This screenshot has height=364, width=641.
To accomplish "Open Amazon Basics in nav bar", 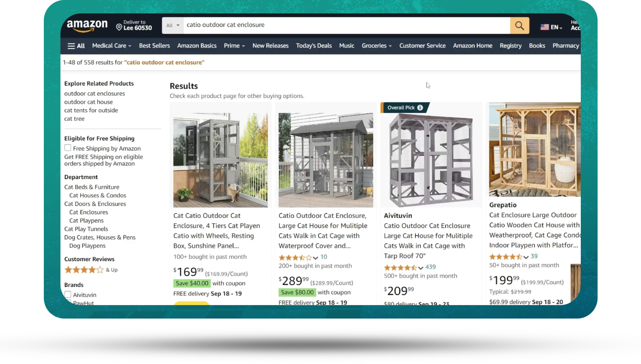I will coord(197,45).
